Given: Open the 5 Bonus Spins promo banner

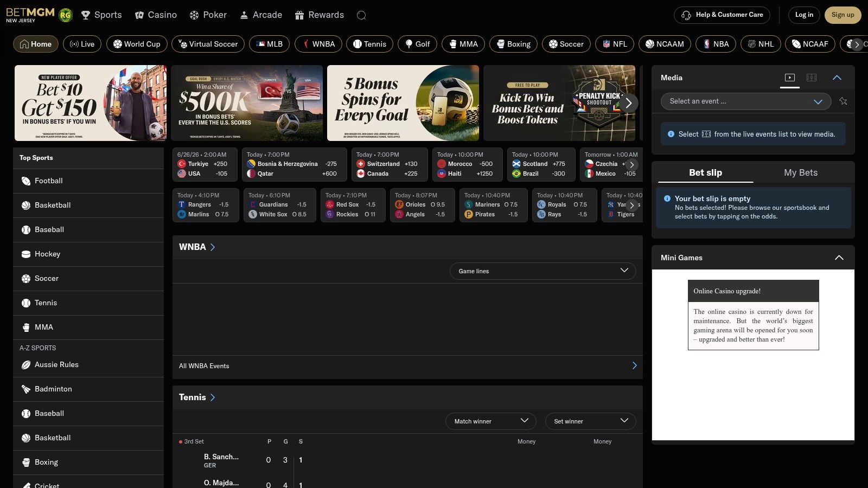Looking at the screenshot, I should point(403,103).
